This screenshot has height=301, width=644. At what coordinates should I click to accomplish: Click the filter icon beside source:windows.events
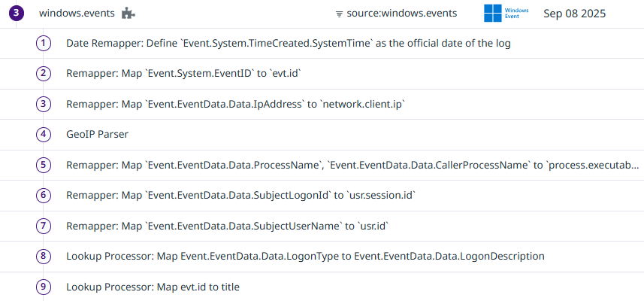point(339,14)
